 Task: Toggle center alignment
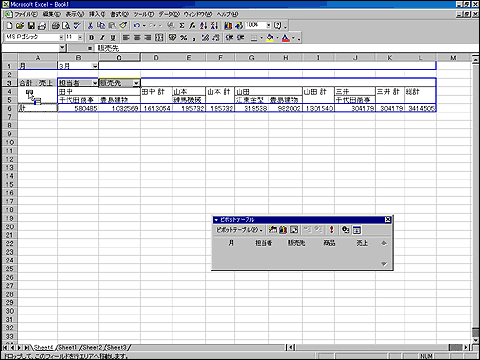(x=137, y=38)
